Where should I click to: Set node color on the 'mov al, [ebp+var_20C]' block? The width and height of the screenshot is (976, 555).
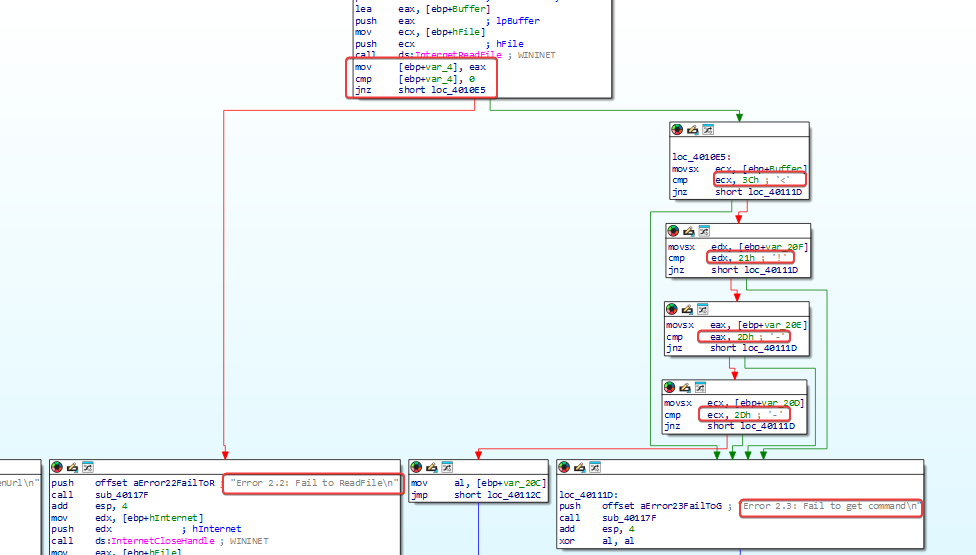(x=416, y=467)
